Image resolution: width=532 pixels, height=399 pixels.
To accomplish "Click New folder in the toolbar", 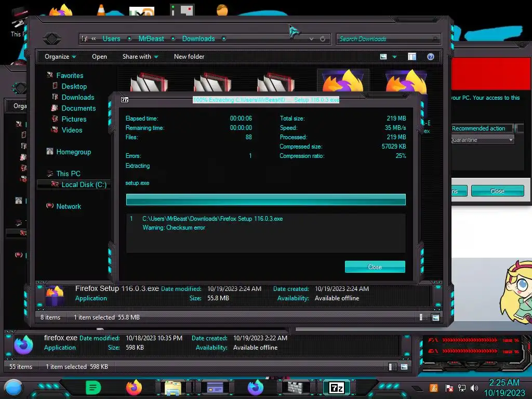I will click(x=189, y=57).
